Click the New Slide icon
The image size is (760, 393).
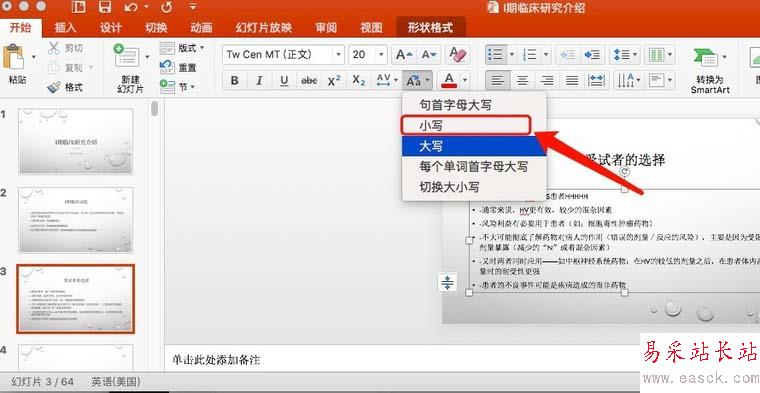[x=127, y=56]
